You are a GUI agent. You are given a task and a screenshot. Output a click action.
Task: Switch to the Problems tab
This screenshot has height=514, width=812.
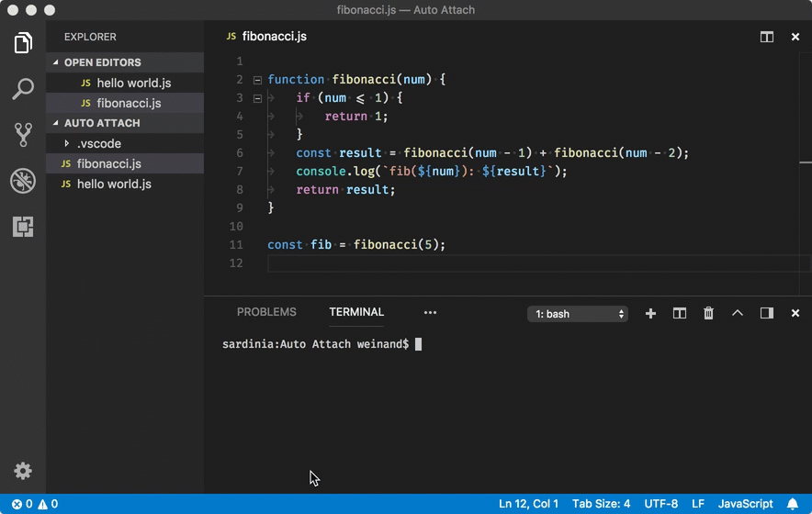266,312
